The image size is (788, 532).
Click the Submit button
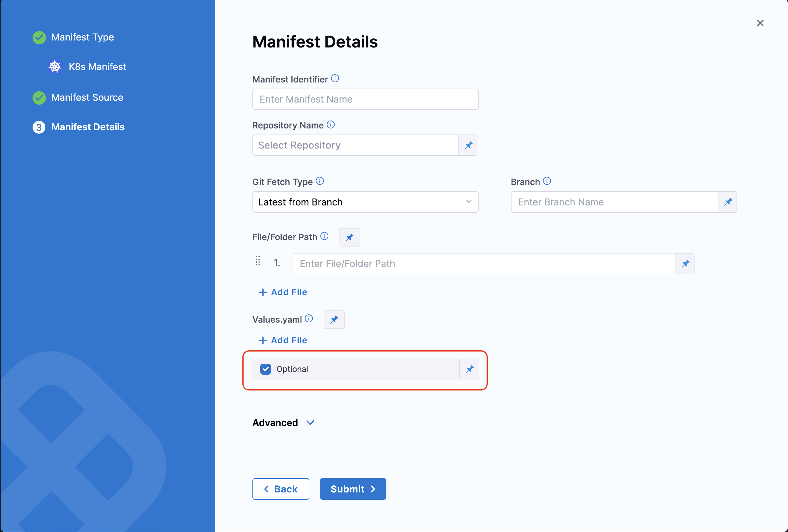(x=353, y=489)
